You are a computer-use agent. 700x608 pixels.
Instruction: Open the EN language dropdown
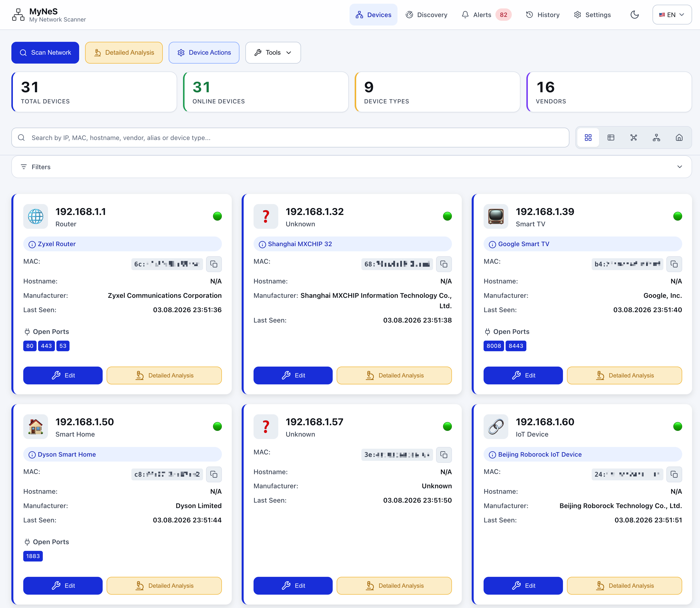click(672, 15)
